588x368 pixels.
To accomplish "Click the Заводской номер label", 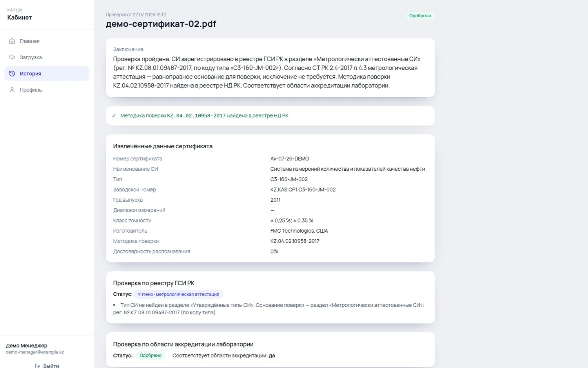I will (x=134, y=189).
